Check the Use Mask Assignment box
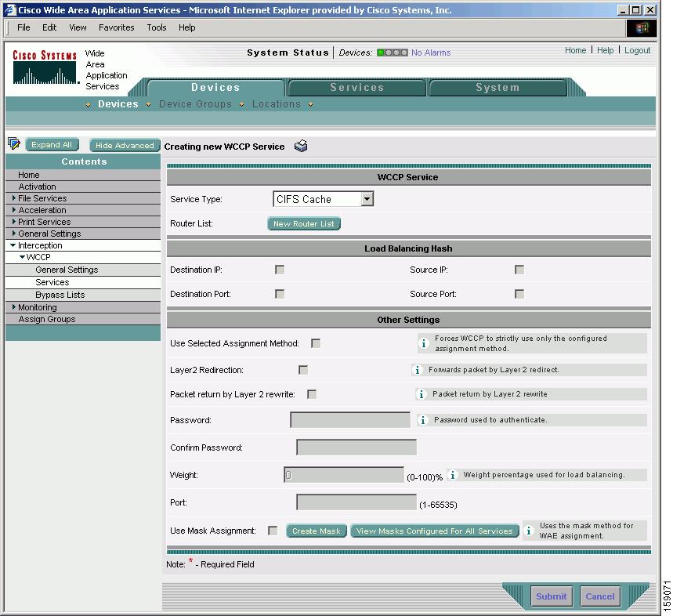This screenshot has width=673, height=616. pos(273,531)
